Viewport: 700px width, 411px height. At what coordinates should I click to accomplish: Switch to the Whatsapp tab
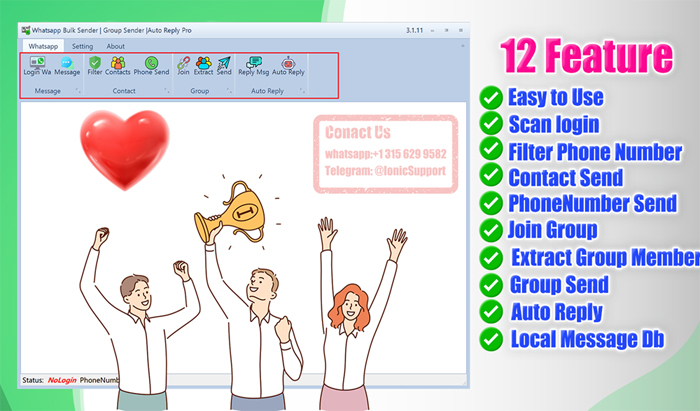43,46
